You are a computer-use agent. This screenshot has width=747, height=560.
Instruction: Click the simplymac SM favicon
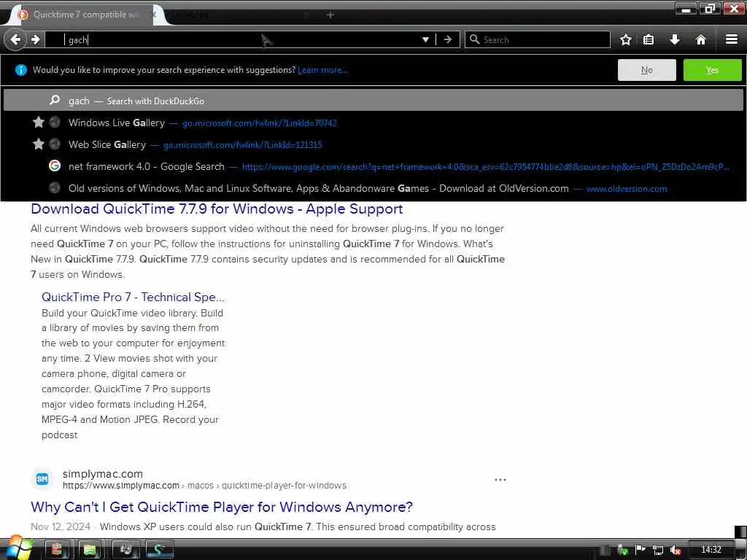pos(42,479)
